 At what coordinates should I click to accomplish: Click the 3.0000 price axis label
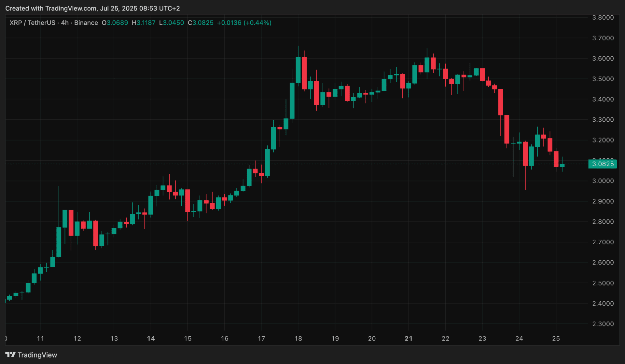coord(603,181)
